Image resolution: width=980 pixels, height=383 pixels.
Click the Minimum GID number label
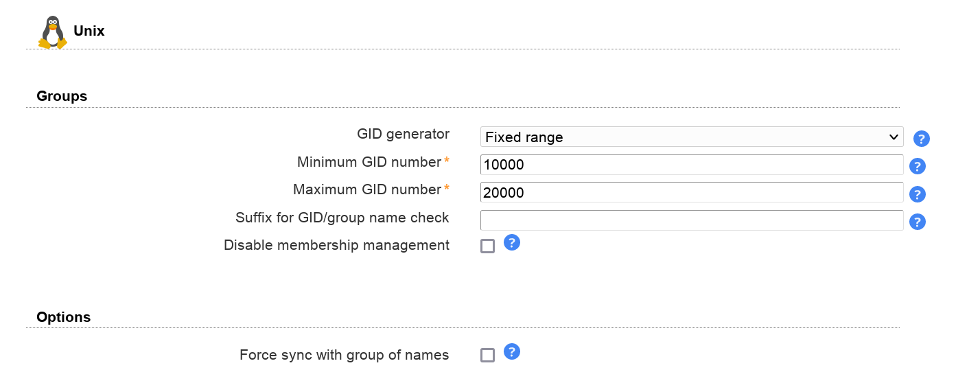pyautogui.click(x=369, y=162)
